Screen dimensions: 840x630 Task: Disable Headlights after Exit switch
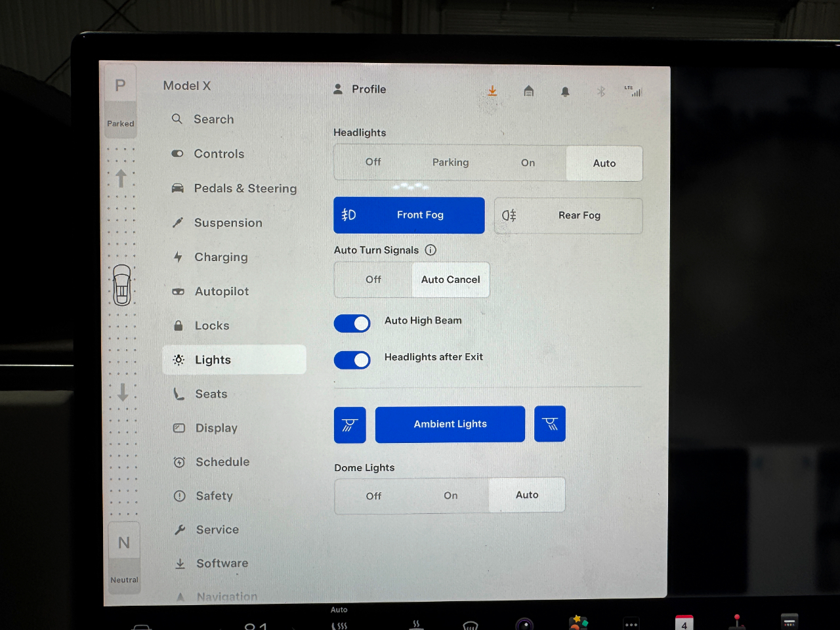point(352,360)
